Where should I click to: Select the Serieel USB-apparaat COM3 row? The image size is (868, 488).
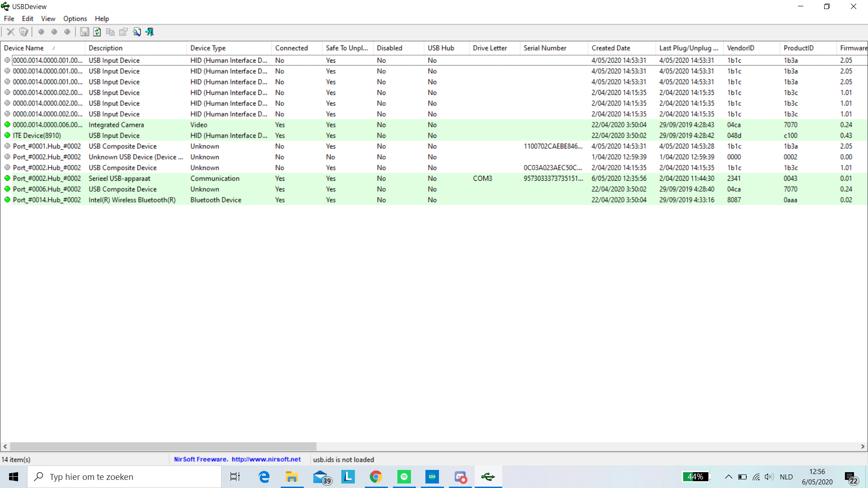(119, 178)
